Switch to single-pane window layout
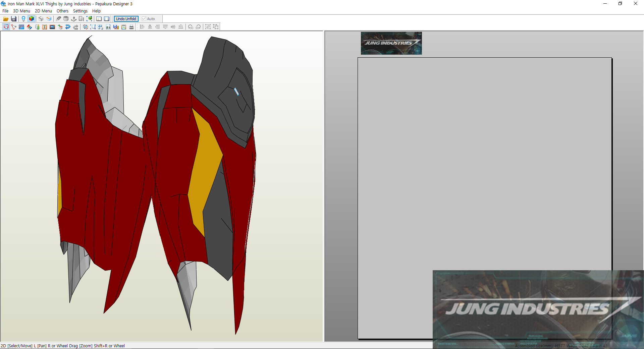This screenshot has height=349, width=644. click(107, 19)
